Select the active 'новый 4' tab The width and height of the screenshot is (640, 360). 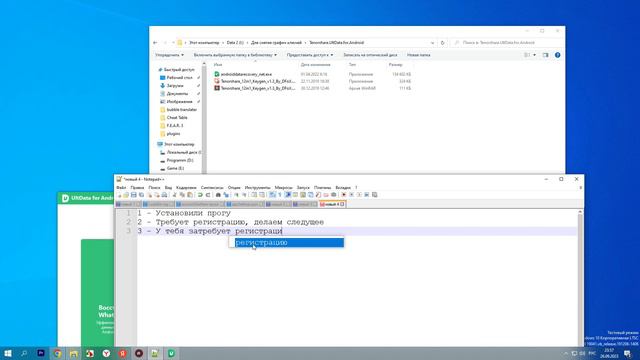point(332,204)
